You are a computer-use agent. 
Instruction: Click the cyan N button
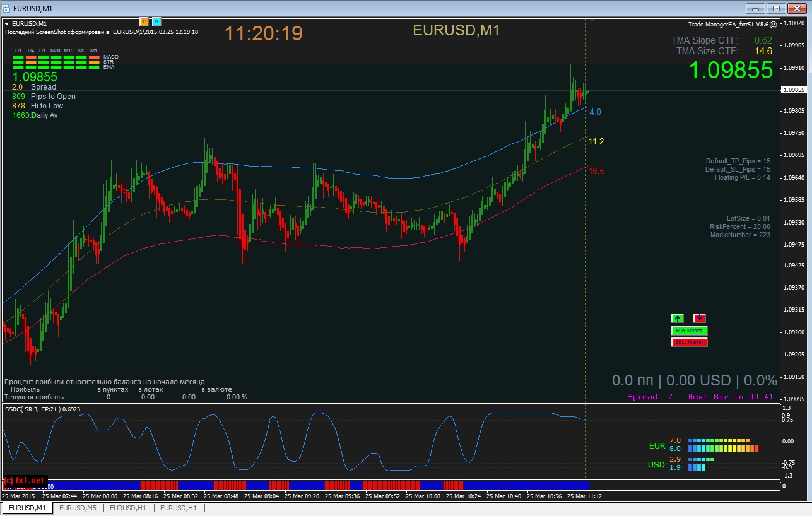(156, 22)
